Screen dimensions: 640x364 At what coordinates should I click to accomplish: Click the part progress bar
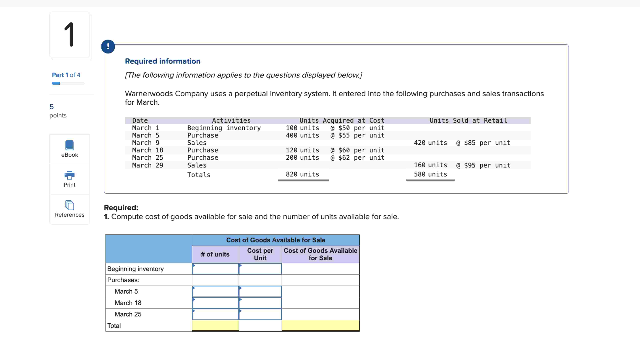click(68, 83)
